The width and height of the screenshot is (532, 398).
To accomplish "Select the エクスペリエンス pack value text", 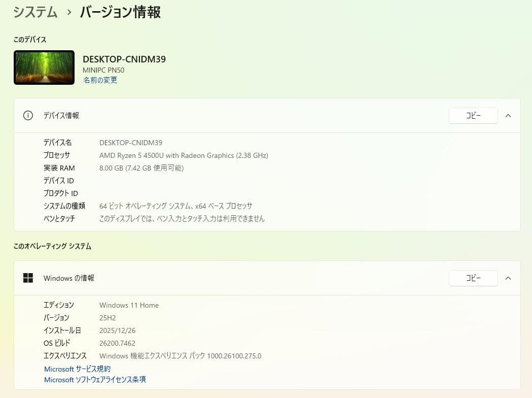I will [x=180, y=356].
